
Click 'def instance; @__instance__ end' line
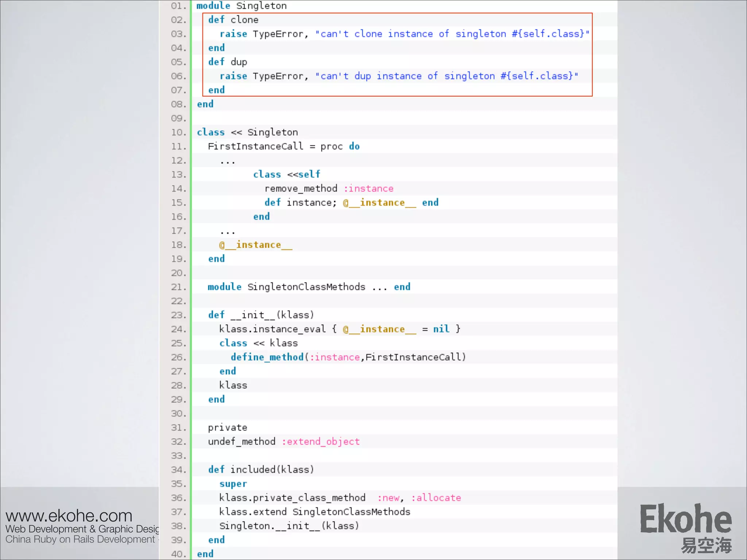click(352, 203)
